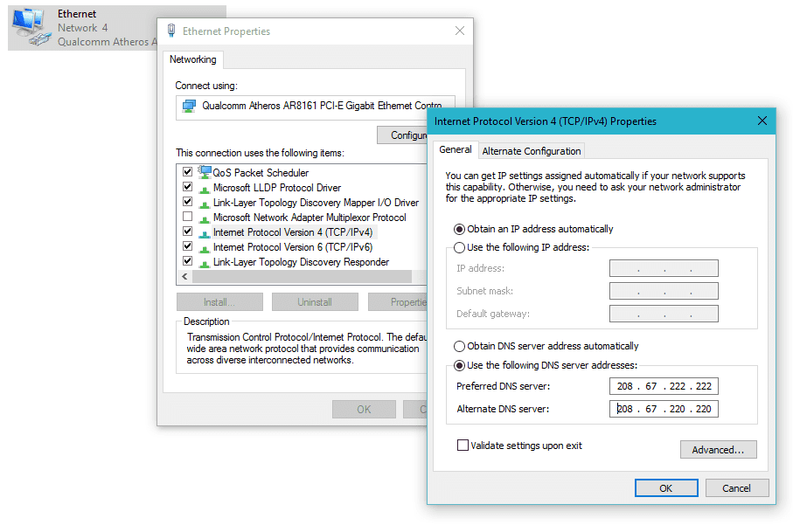Viewport: 793px width, 532px height.
Task: Click the Configure button for the adapter
Action: [402, 135]
